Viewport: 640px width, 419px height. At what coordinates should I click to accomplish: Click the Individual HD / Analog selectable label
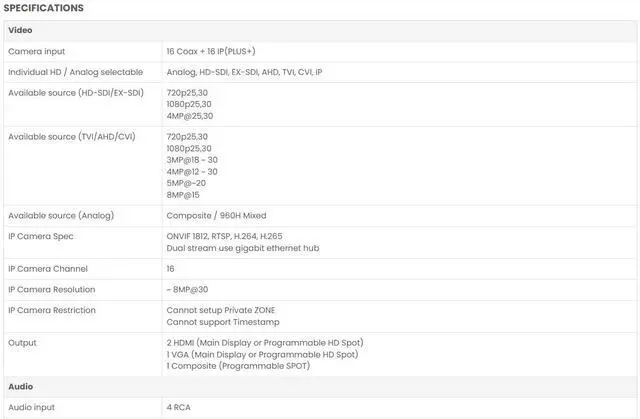click(x=76, y=72)
